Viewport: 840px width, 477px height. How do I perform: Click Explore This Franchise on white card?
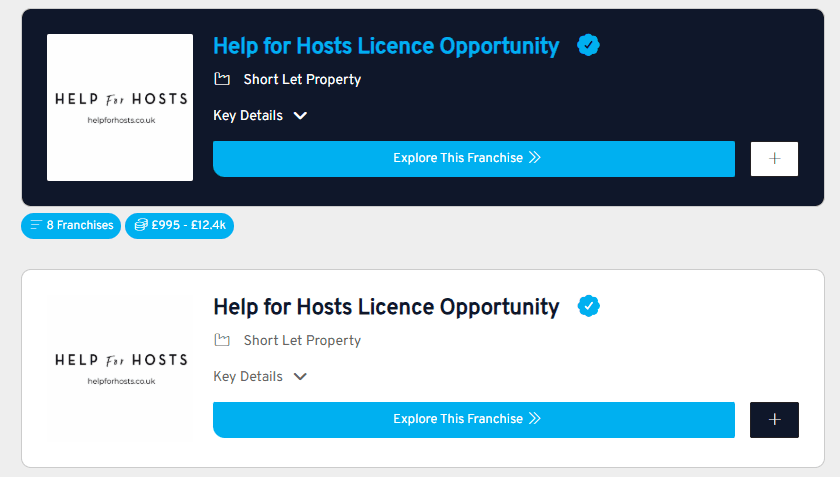pyautogui.click(x=474, y=420)
